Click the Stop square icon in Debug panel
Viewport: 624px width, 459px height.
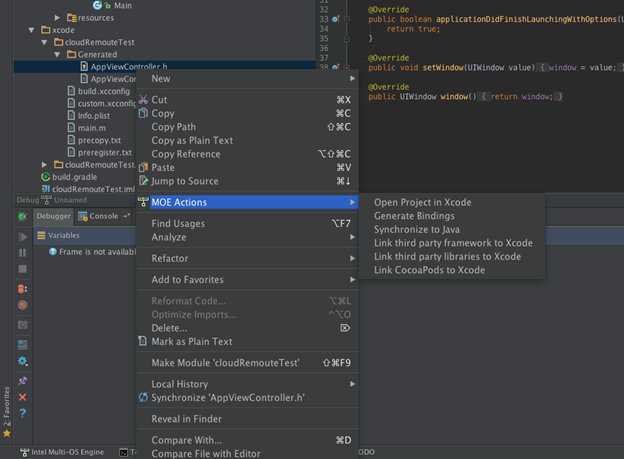click(x=23, y=269)
